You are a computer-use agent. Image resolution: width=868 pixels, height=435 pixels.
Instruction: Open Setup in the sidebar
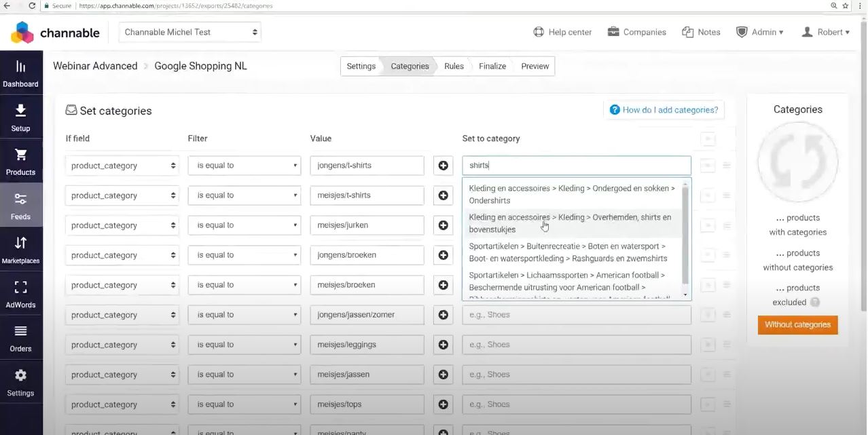[20, 117]
